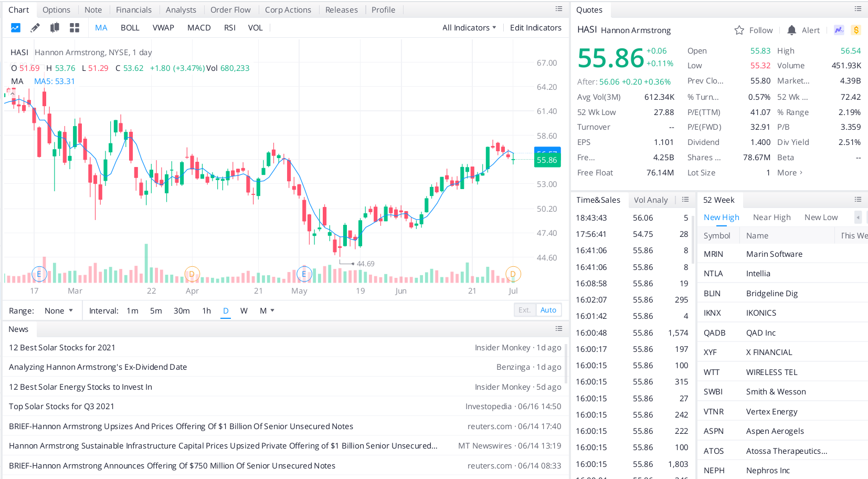Viewport: 868px width, 479px height.
Task: Open News panel list menu icon
Action: (x=559, y=329)
